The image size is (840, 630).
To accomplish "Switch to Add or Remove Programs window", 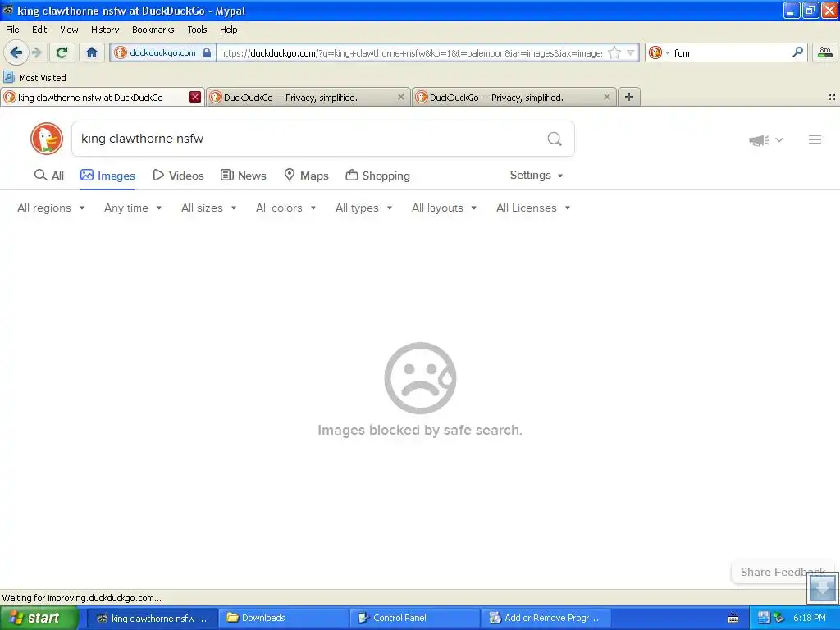I will tap(546, 618).
